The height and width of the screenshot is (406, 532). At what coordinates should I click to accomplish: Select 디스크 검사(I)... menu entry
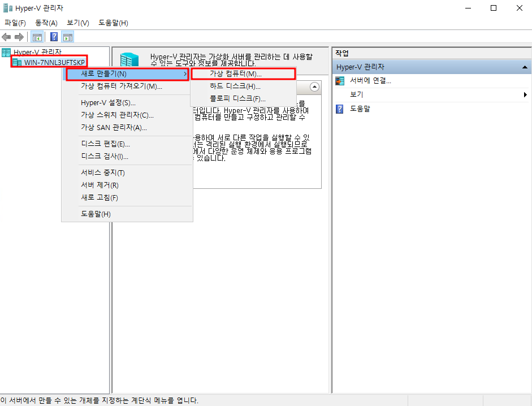(x=127, y=157)
